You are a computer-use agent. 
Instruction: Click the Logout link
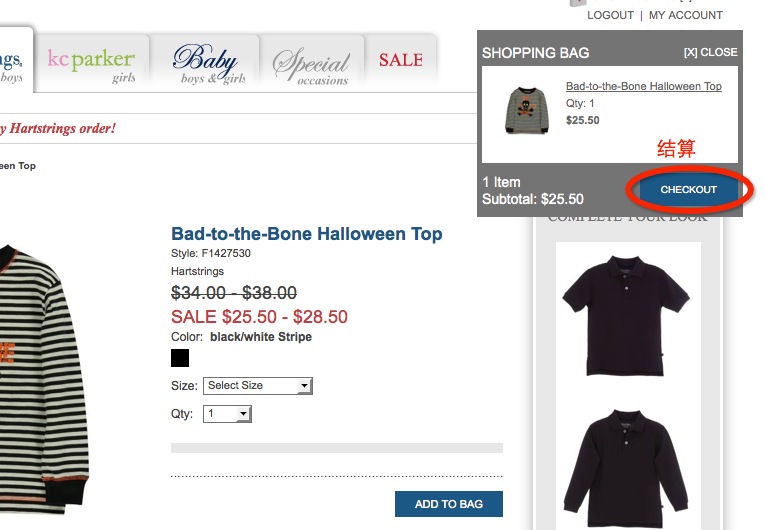tap(610, 15)
